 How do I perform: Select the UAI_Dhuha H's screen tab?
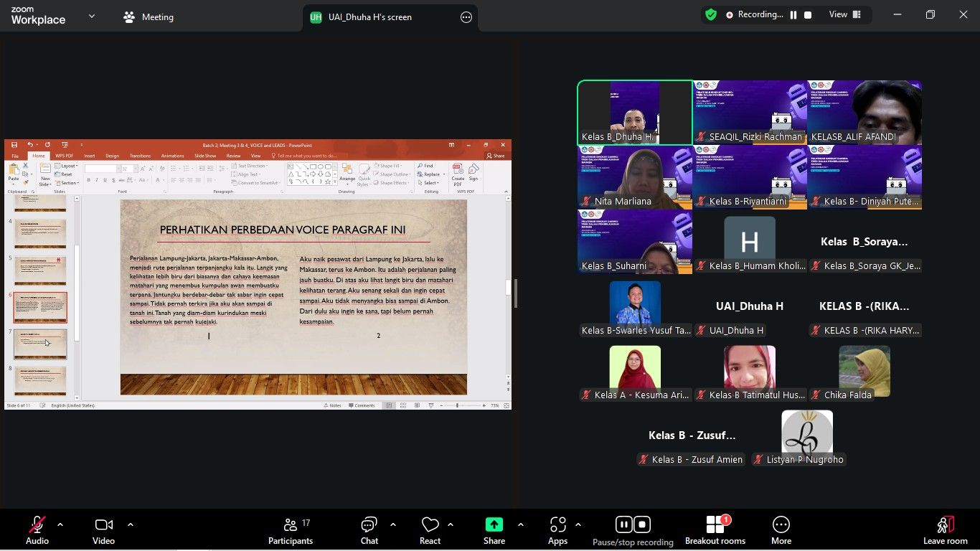369,17
